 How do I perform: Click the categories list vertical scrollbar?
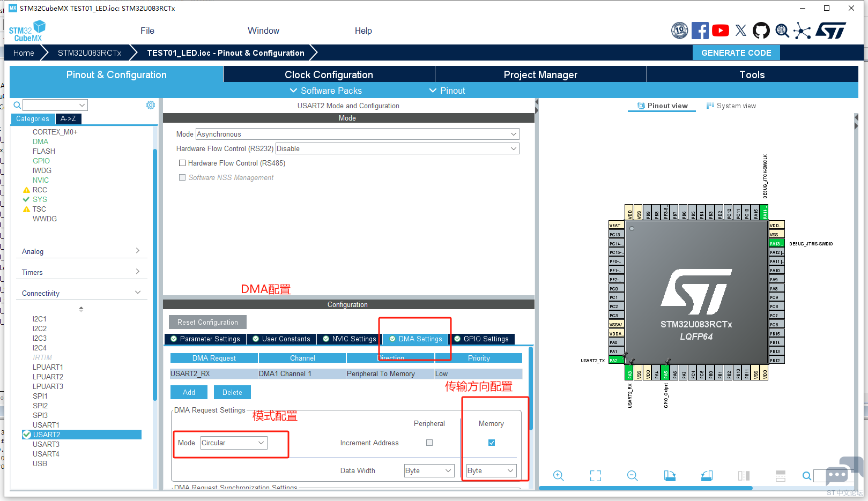[155, 274]
